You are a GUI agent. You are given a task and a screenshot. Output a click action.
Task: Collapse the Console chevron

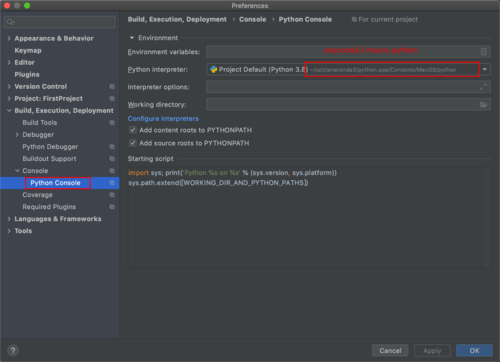(x=17, y=171)
